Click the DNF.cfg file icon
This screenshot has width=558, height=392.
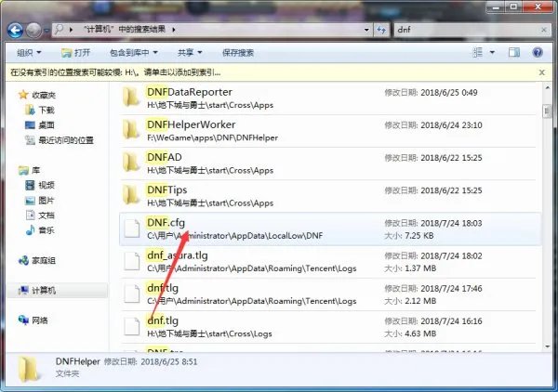pos(132,229)
